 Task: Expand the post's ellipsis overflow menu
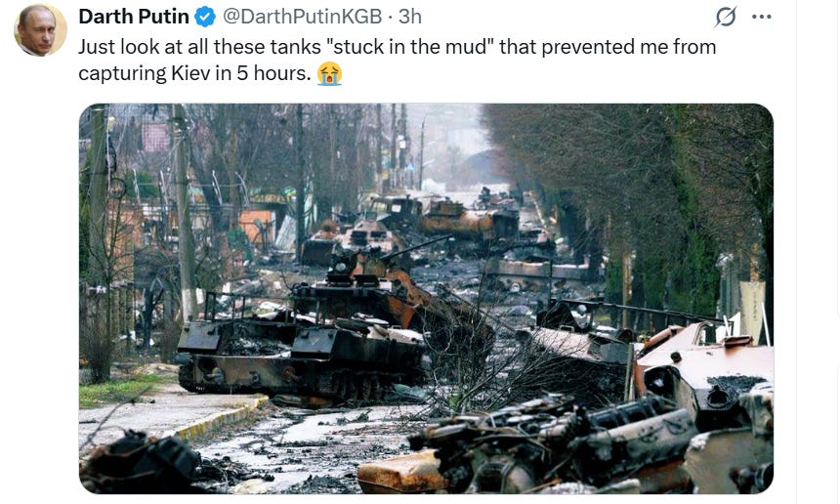coord(761,18)
